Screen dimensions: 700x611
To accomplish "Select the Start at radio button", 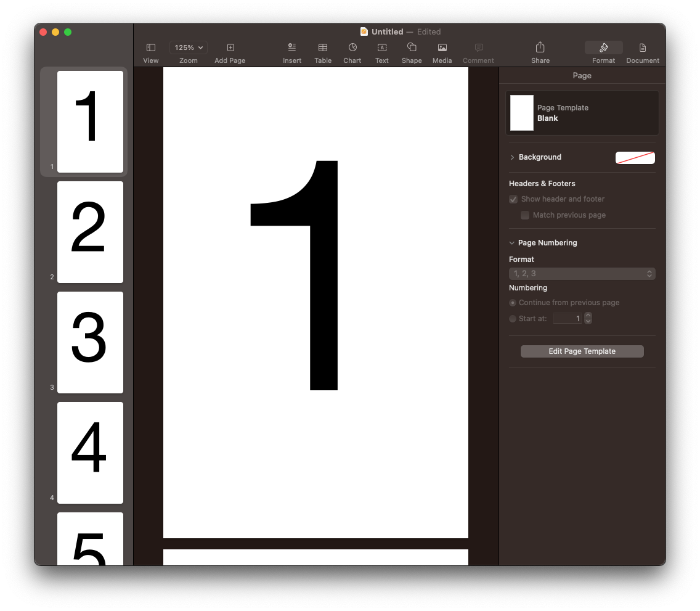I will (x=513, y=319).
